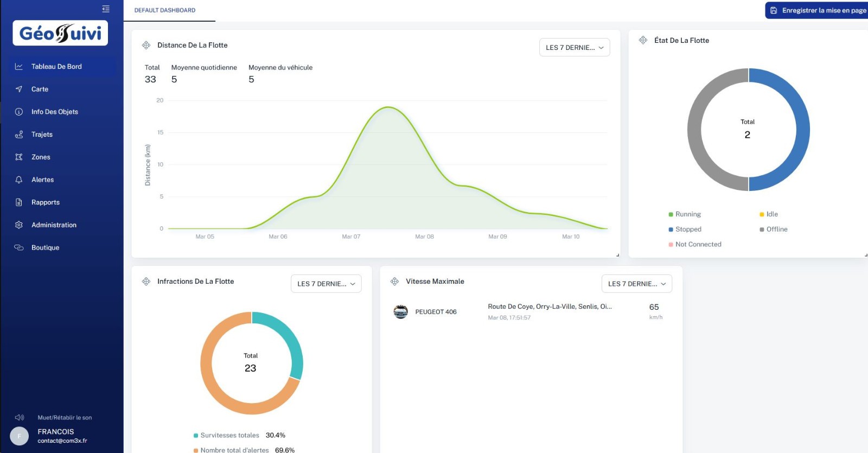Click Enregistrer la mise en page button
The width and height of the screenshot is (868, 453).
click(x=816, y=10)
